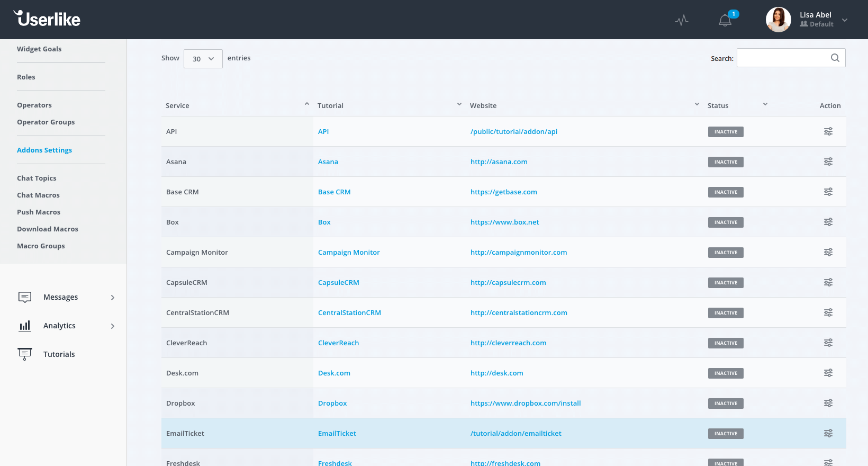Click the Analytics bar chart icon
The height and width of the screenshot is (466, 868).
[25, 326]
